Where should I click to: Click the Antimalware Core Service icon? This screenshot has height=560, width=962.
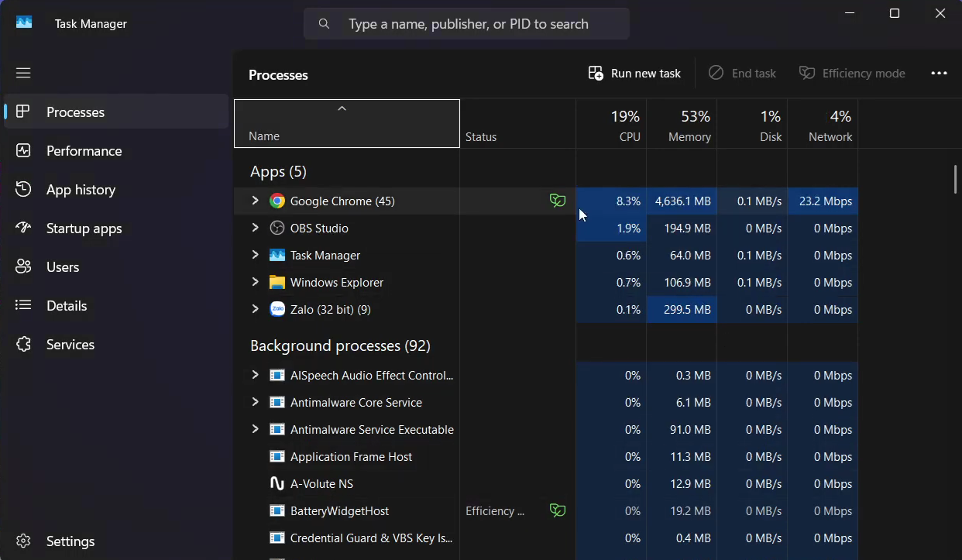(x=277, y=403)
